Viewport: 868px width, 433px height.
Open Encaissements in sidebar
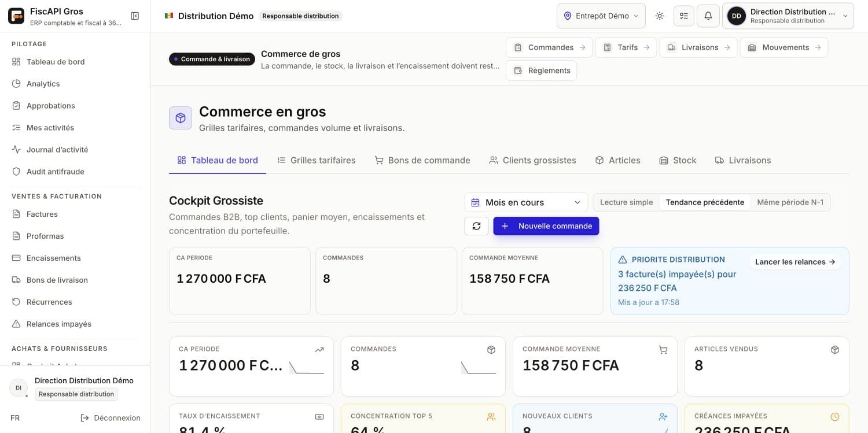(75, 258)
